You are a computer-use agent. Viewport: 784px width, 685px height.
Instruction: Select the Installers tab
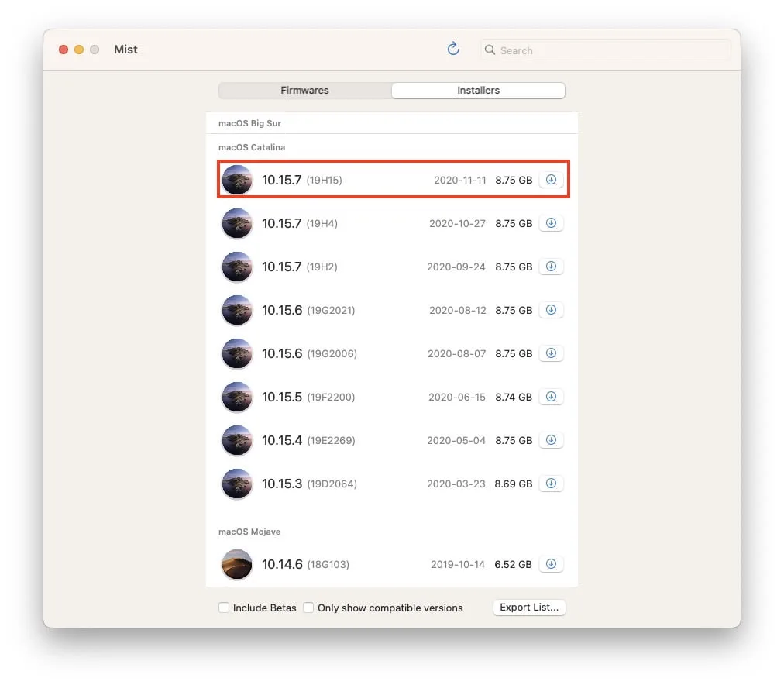coord(478,91)
